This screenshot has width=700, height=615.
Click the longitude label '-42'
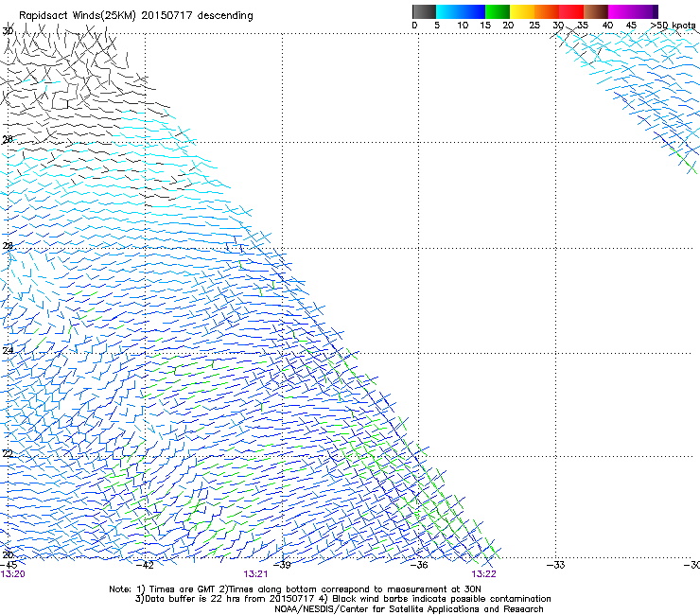click(x=145, y=565)
